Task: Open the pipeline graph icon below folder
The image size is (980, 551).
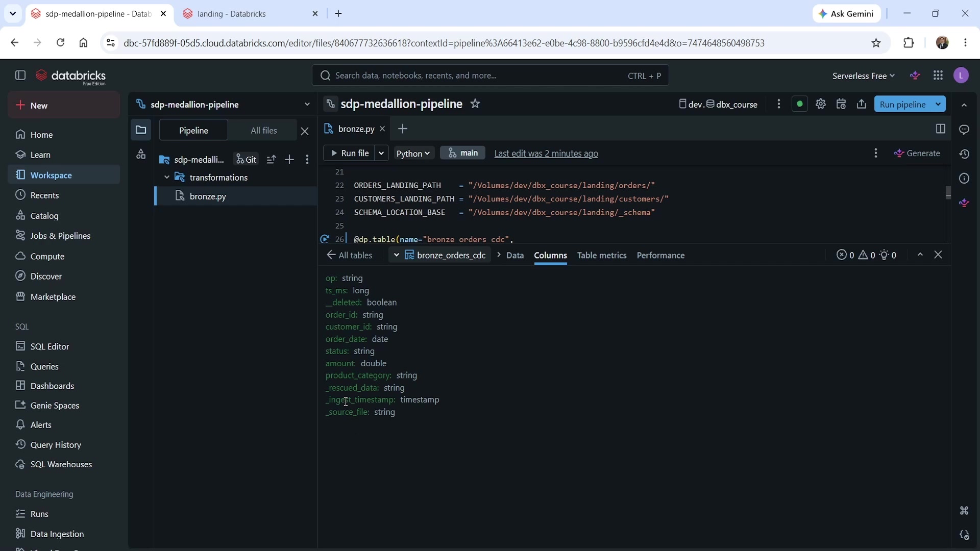Action: (141, 154)
